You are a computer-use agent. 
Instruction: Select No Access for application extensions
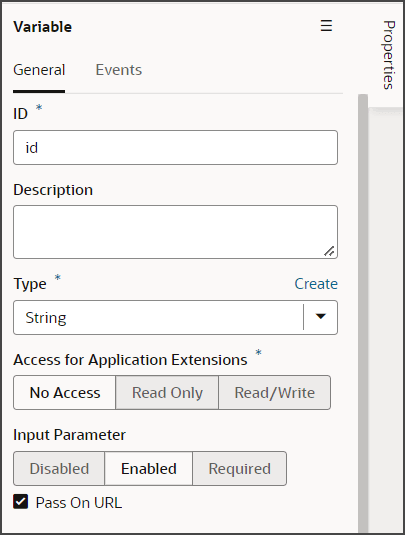click(x=65, y=392)
